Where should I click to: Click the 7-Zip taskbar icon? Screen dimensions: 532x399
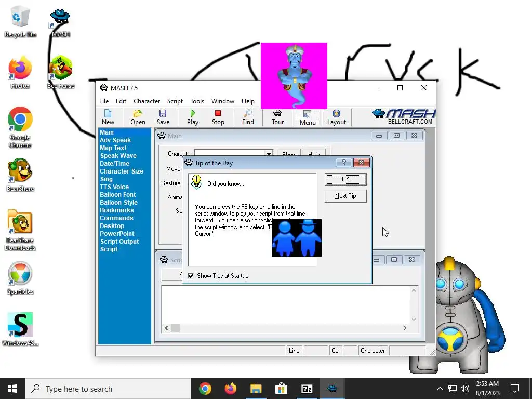click(307, 389)
